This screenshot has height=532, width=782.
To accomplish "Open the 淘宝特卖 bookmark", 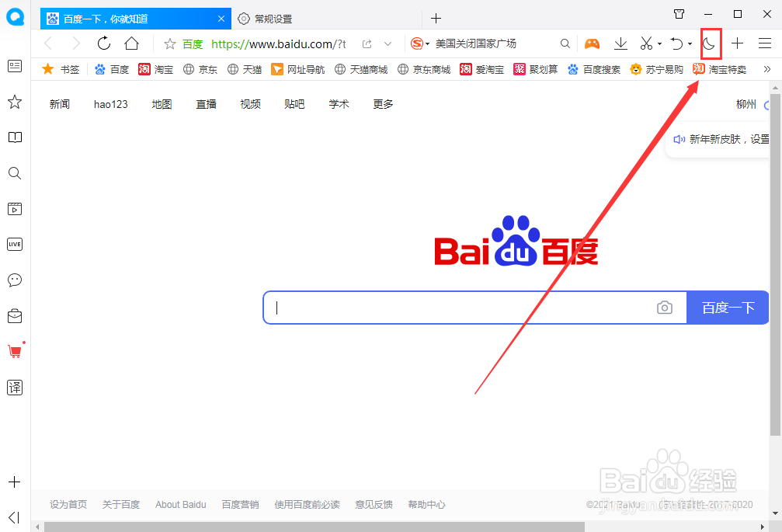I will (x=720, y=69).
